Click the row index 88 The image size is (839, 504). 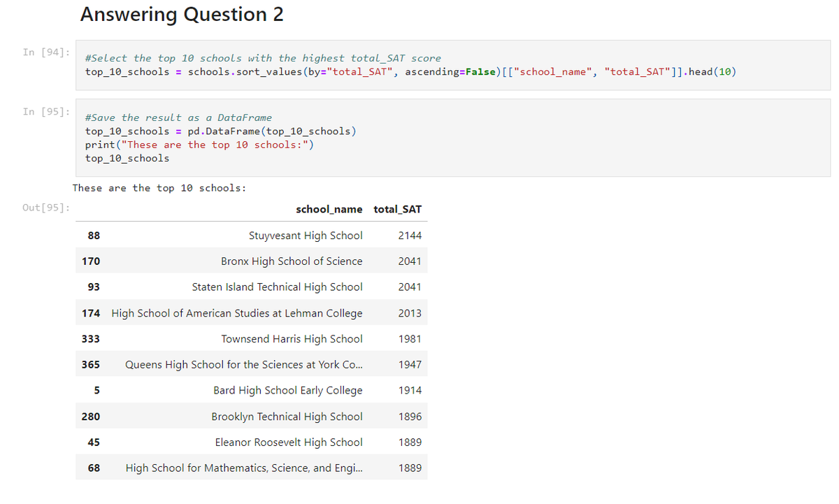pos(94,236)
